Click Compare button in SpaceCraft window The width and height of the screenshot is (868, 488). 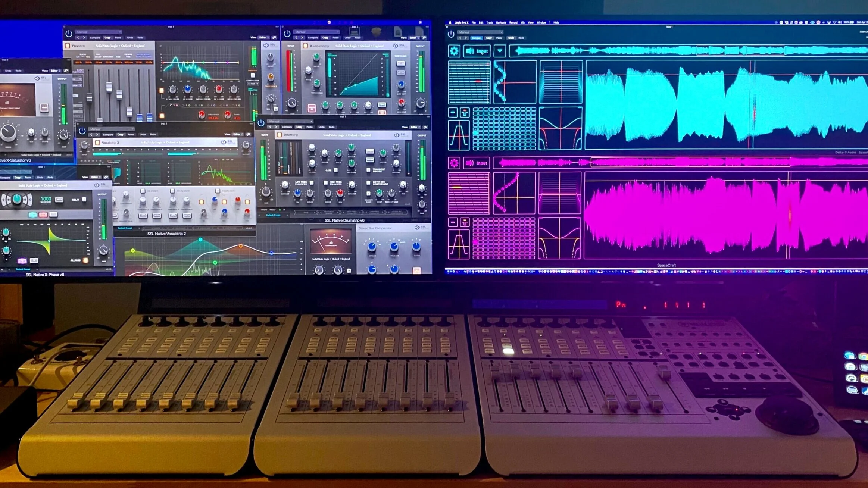(x=476, y=38)
